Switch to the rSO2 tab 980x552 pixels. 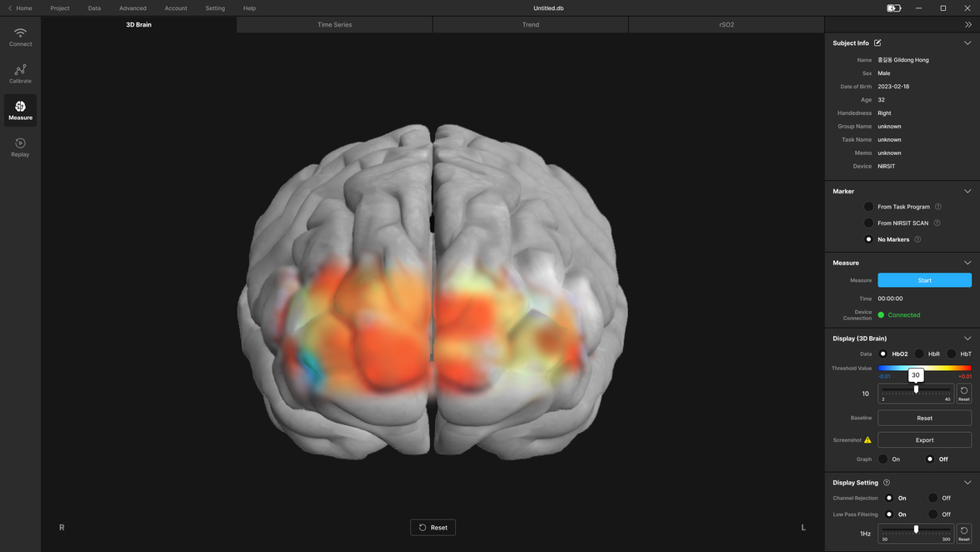pyautogui.click(x=727, y=24)
